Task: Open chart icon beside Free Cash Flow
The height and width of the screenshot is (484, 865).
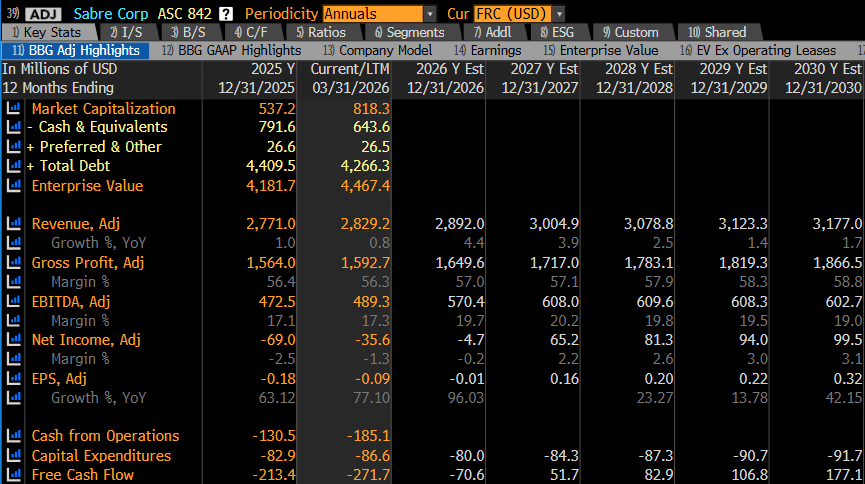Action: (x=13, y=474)
